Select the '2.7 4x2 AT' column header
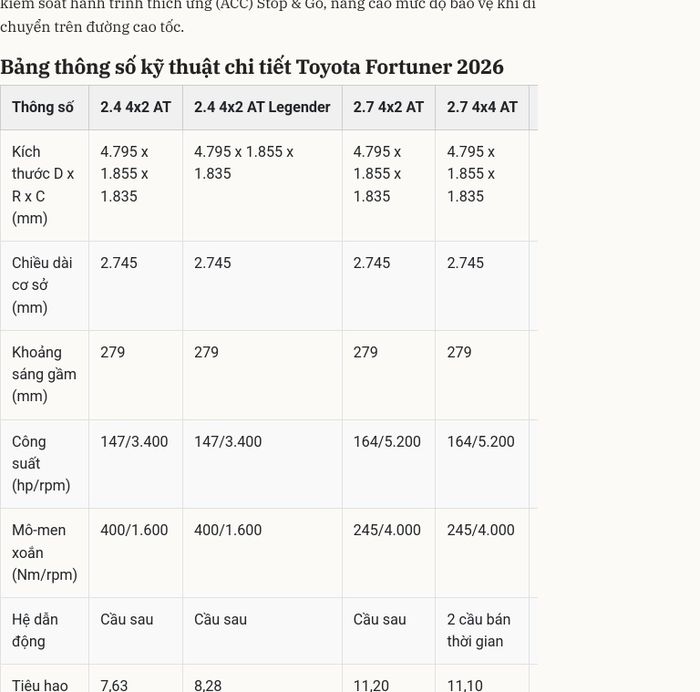The width and height of the screenshot is (700, 692). 388,107
